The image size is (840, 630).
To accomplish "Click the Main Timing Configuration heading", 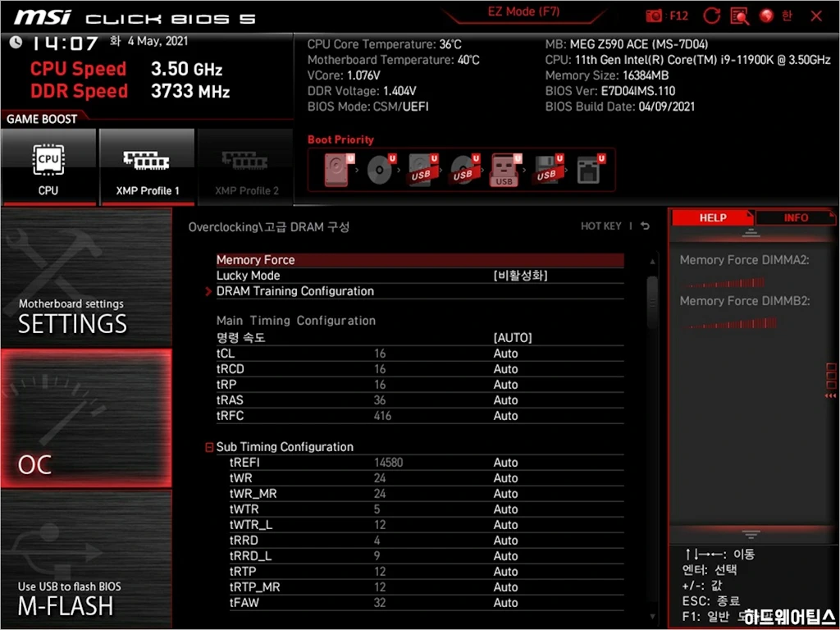I will [295, 321].
